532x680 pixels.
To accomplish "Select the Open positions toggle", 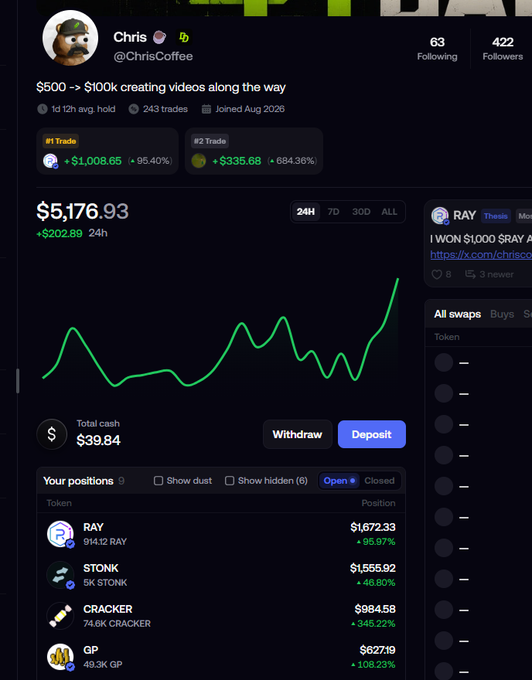I will tap(339, 481).
